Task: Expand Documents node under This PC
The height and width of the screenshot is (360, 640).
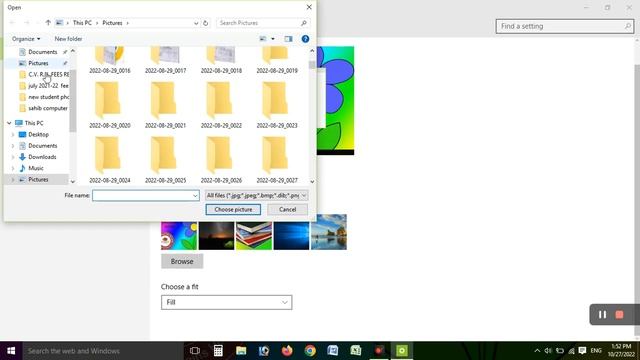Action: tap(13, 146)
